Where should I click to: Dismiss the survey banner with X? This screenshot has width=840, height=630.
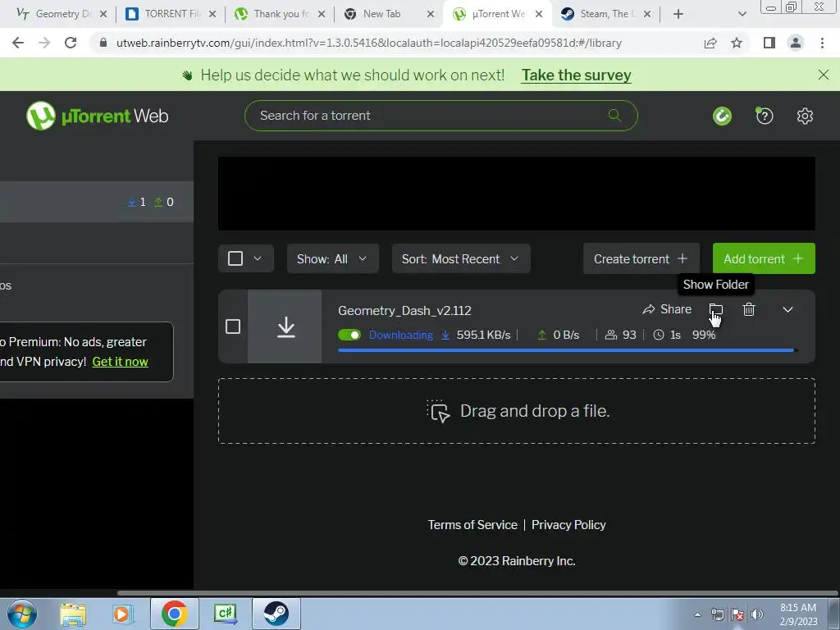pyautogui.click(x=824, y=75)
